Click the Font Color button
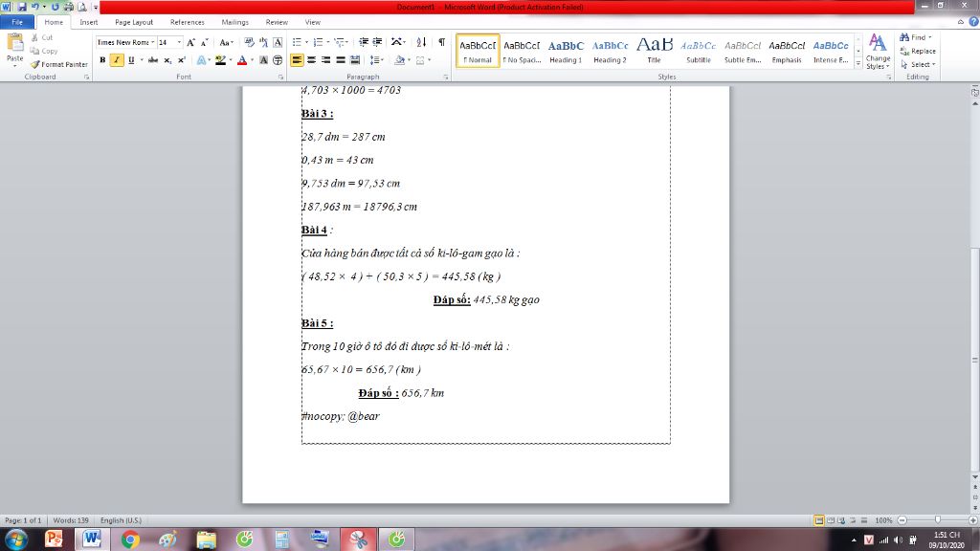This screenshot has height=551, width=980. click(242, 60)
